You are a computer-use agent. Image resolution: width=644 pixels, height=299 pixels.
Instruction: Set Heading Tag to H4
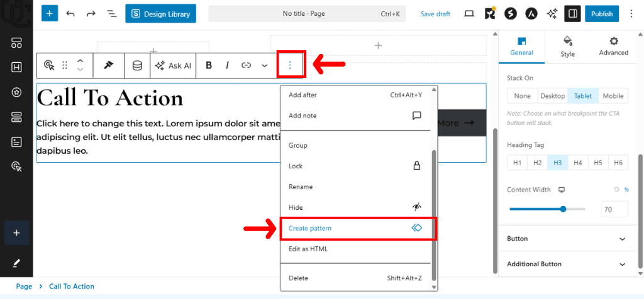[x=578, y=163]
